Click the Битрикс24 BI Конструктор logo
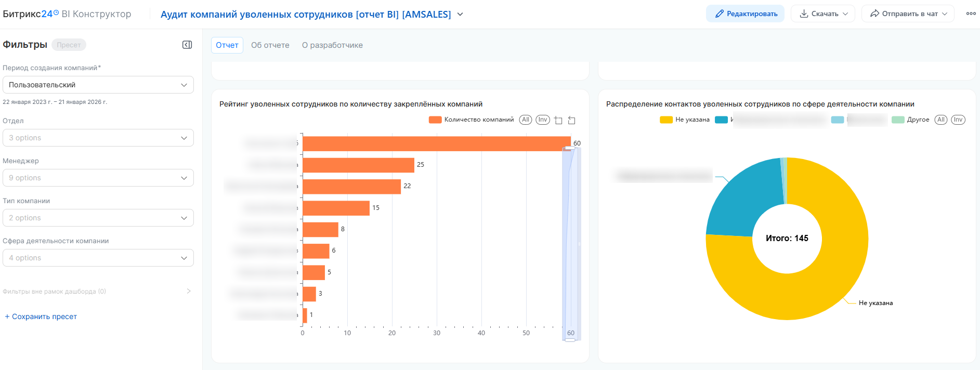Viewport: 980px width, 370px height. [x=67, y=14]
